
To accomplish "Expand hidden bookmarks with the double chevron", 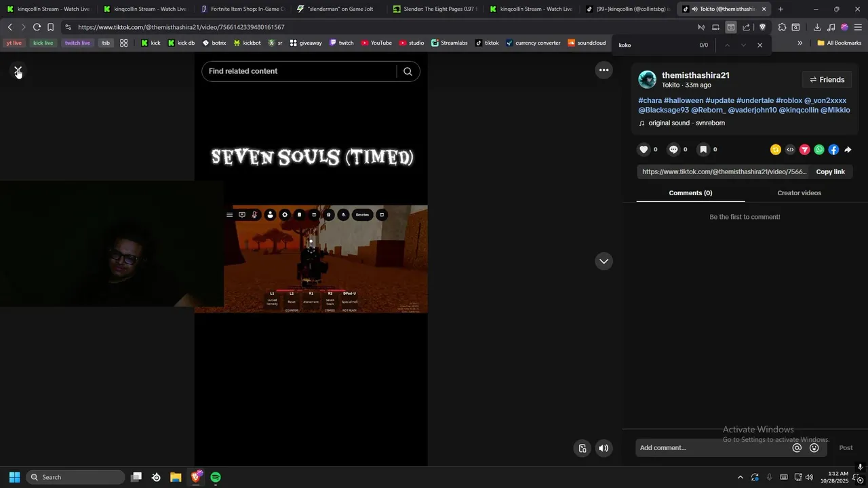I will coord(800,43).
